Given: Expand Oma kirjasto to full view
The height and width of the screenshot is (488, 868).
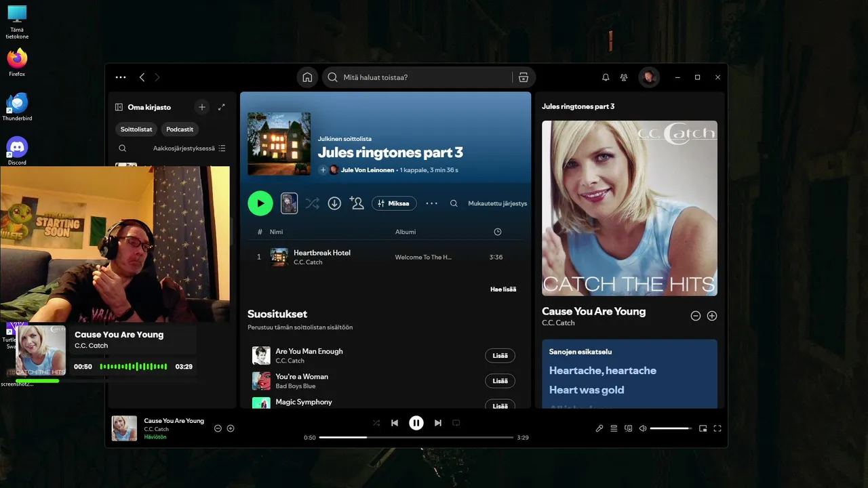Looking at the screenshot, I should (221, 107).
